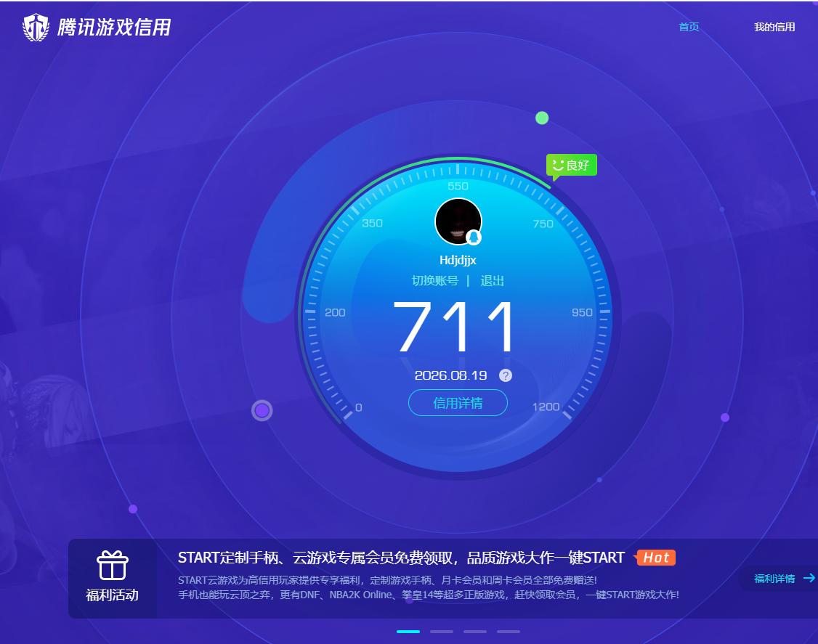Viewport: 818px width, 644px height.
Task: Click the 750 gauge label
Action: point(543,224)
